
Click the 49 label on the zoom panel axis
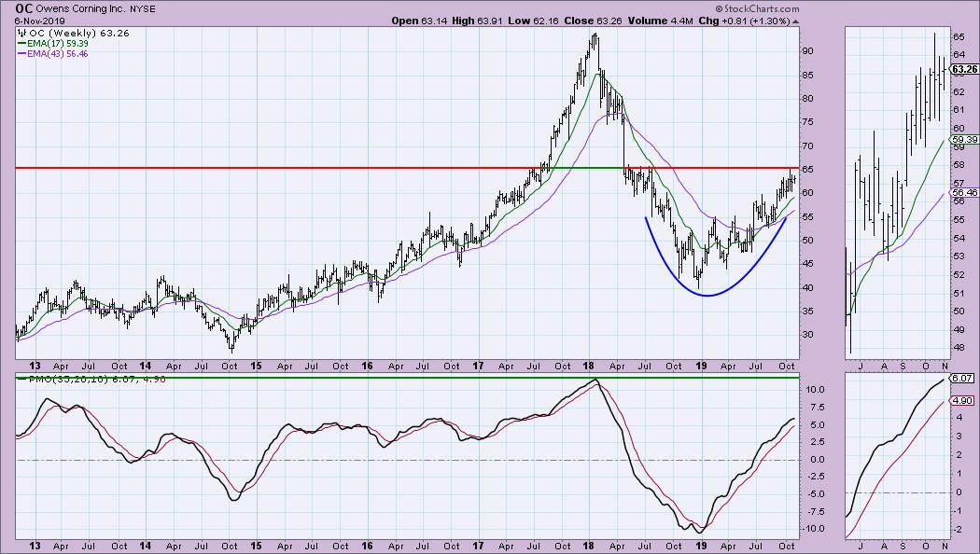959,330
